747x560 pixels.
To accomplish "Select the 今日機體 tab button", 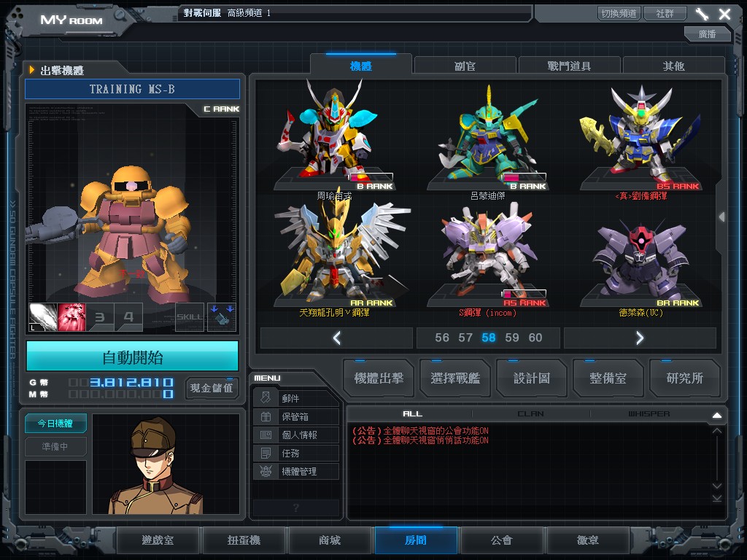I will [55, 423].
